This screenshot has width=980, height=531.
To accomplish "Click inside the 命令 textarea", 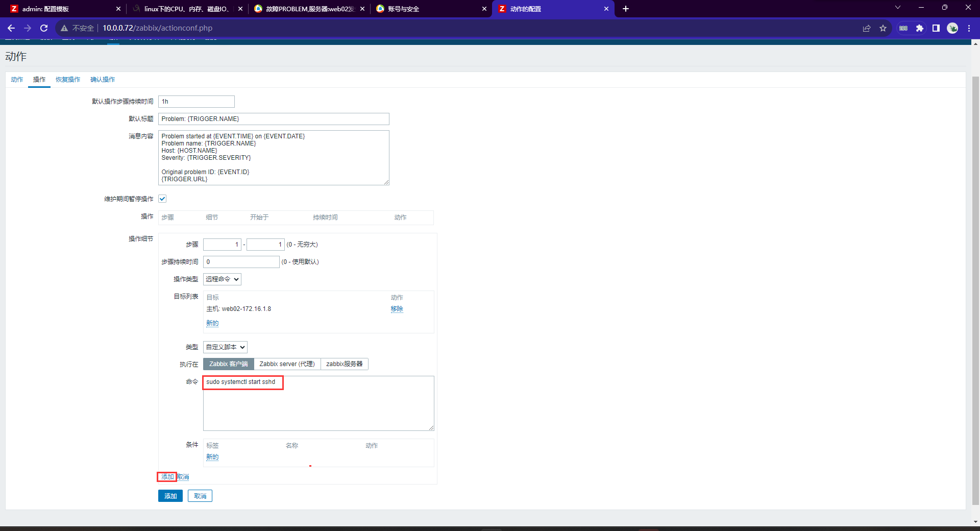I will 318,403.
